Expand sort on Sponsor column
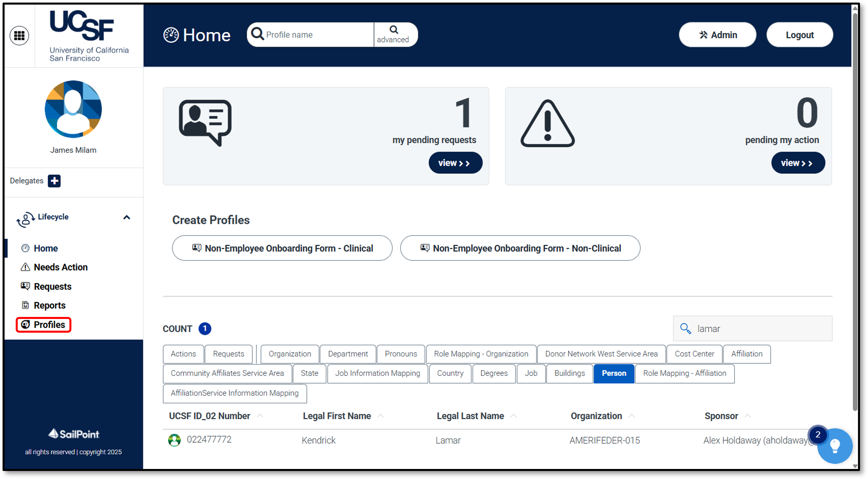This screenshot has height=479, width=868. 747,416
